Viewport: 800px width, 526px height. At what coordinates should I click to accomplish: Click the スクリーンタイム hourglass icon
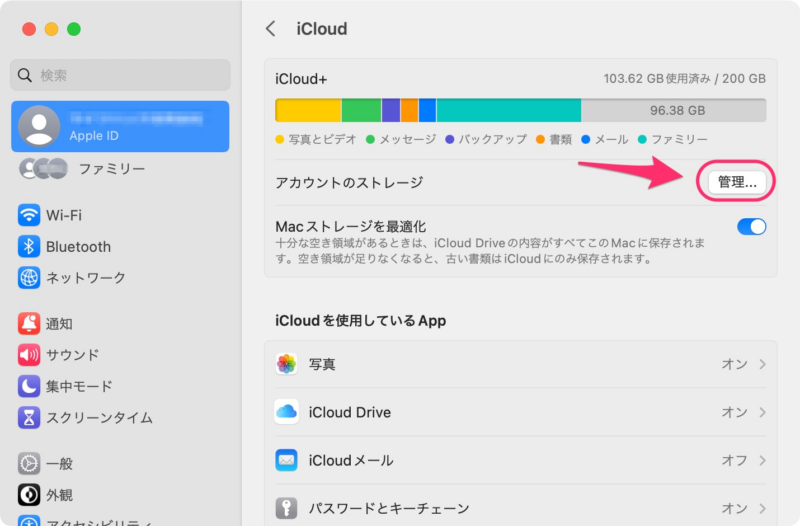pos(29,417)
